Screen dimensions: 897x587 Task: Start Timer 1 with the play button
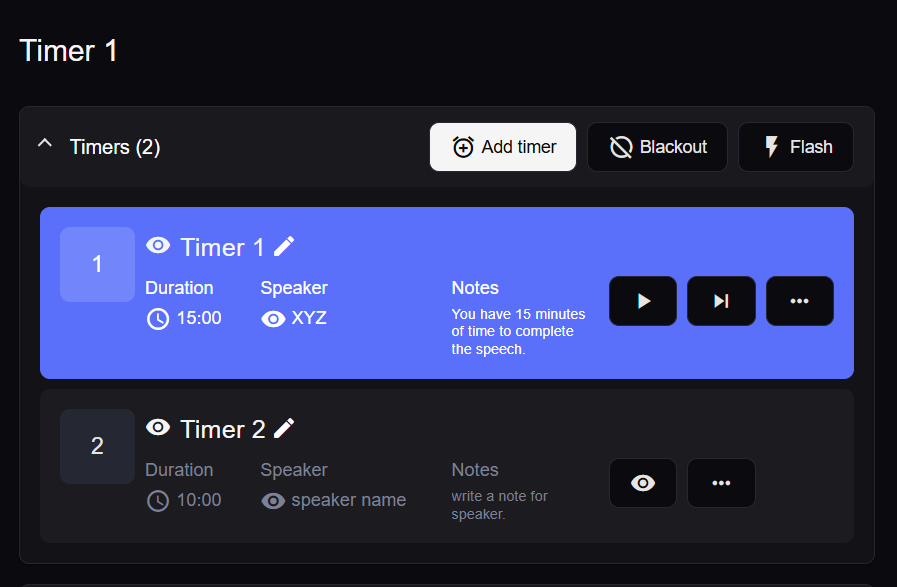coord(643,301)
